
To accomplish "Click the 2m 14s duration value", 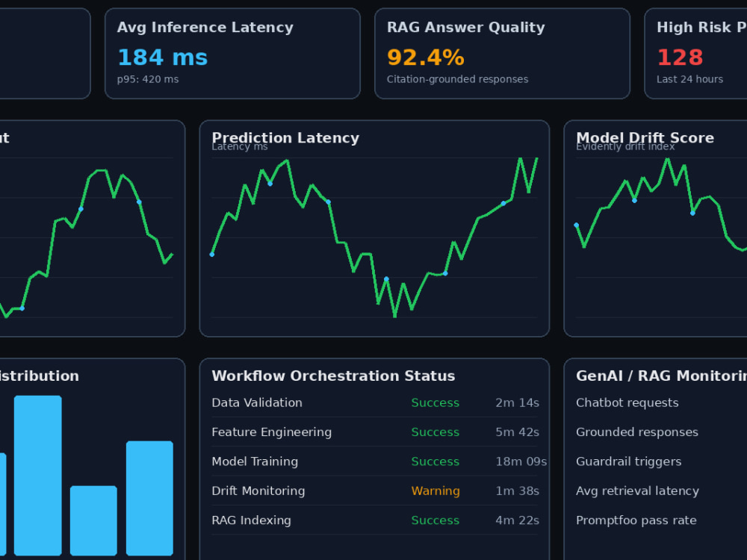I will 517,403.
